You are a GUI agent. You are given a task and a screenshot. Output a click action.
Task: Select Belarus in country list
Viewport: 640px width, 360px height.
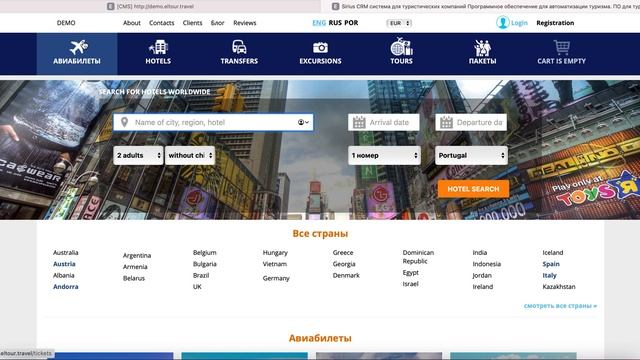pos(134,278)
